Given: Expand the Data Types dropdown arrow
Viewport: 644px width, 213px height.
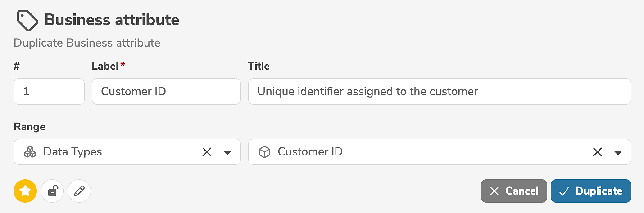Looking at the screenshot, I should 227,152.
